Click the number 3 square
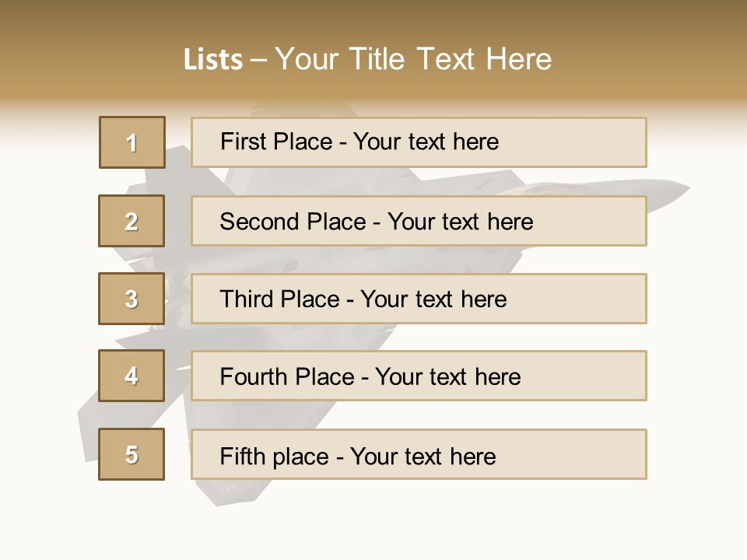Screen dimensions: 747x560 (x=132, y=299)
